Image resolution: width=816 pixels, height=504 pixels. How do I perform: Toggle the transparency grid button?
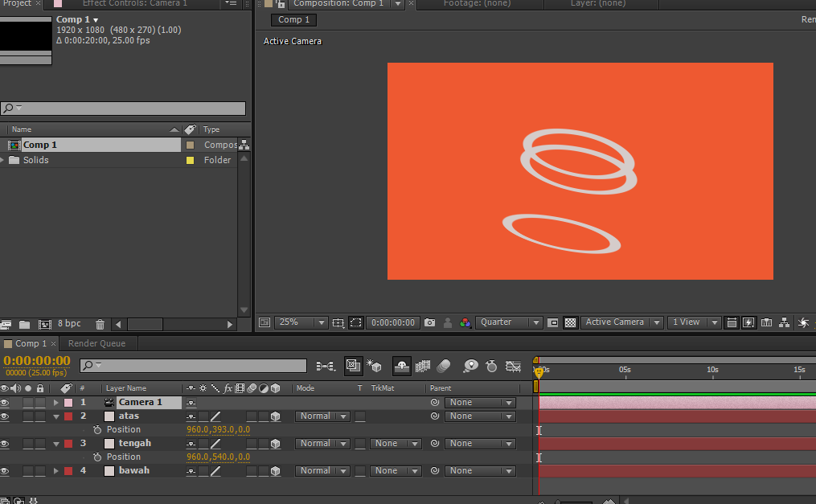tap(570, 322)
